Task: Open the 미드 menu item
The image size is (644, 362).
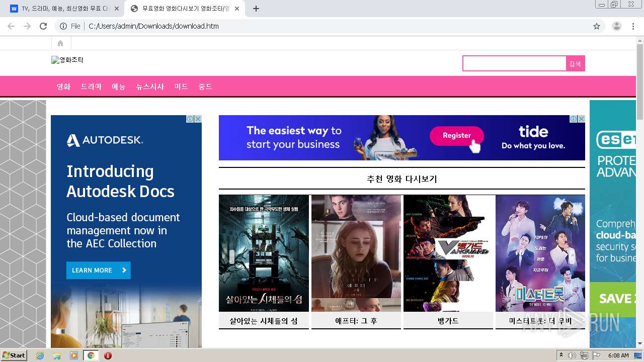Action: click(x=181, y=86)
